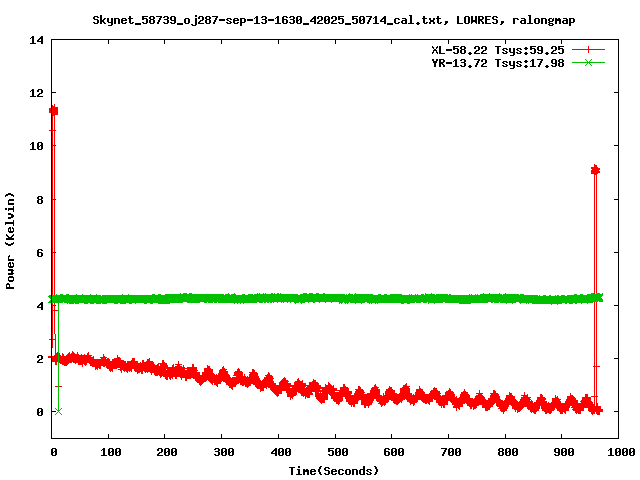Click the x-axis tick label 300
This screenshot has width=640, height=480.
(x=224, y=452)
